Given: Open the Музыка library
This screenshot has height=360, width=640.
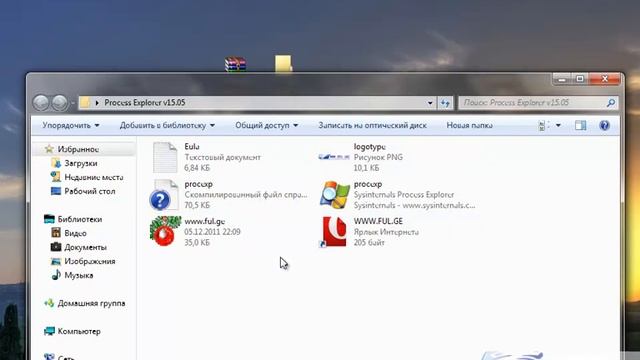Looking at the screenshot, I should click(79, 275).
